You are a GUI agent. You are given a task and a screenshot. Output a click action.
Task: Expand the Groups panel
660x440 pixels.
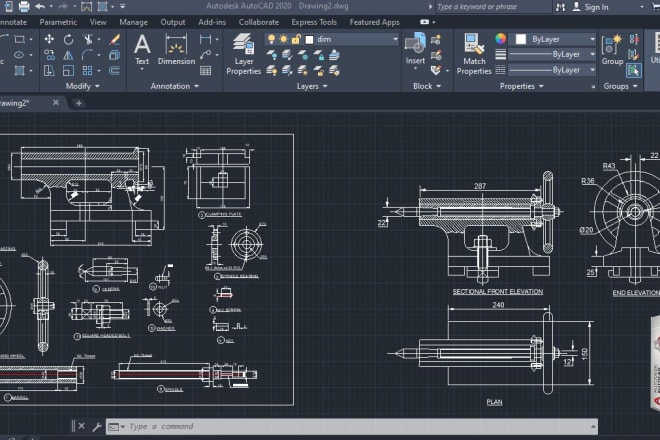(x=620, y=86)
